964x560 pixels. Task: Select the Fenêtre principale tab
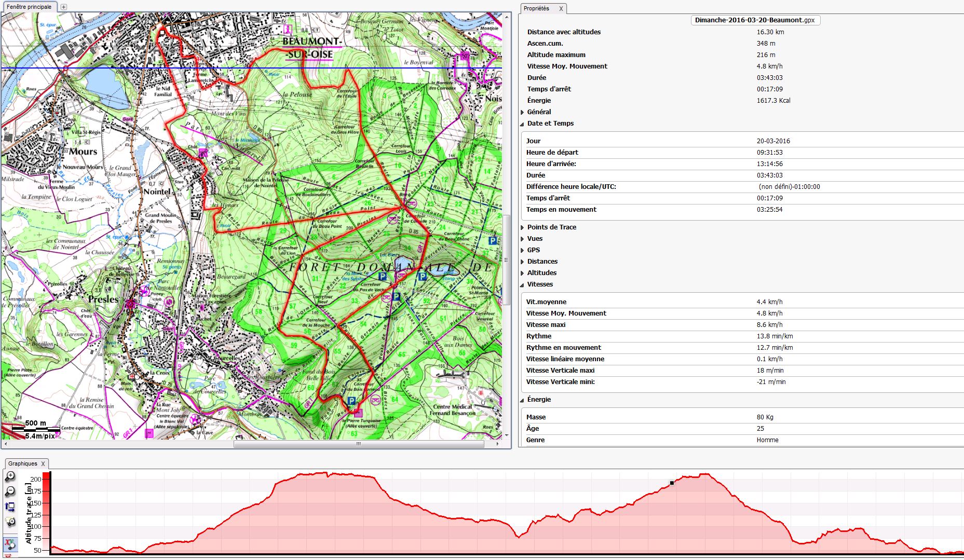pos(29,7)
